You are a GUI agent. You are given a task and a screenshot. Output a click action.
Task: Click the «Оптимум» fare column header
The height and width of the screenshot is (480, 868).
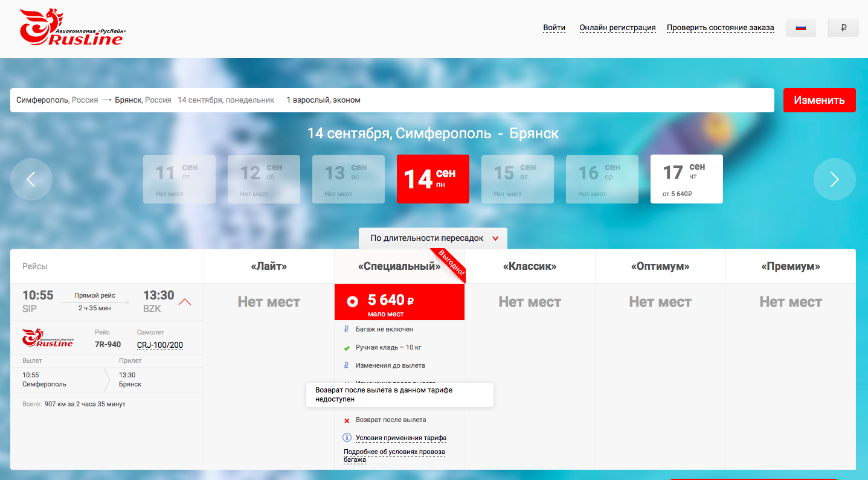coord(660,266)
